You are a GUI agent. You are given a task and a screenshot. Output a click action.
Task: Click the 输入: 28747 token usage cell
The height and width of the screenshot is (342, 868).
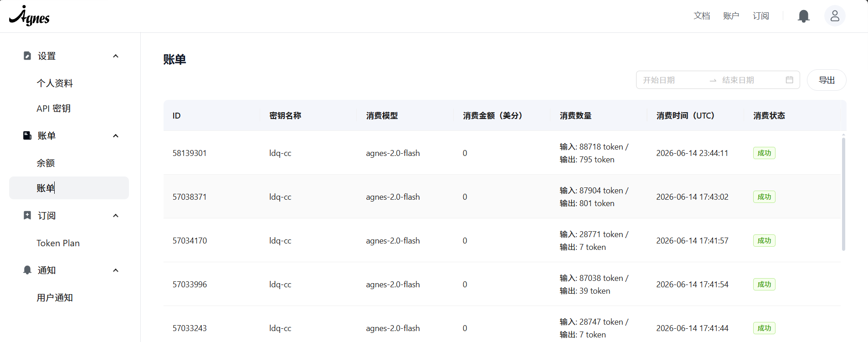594,328
